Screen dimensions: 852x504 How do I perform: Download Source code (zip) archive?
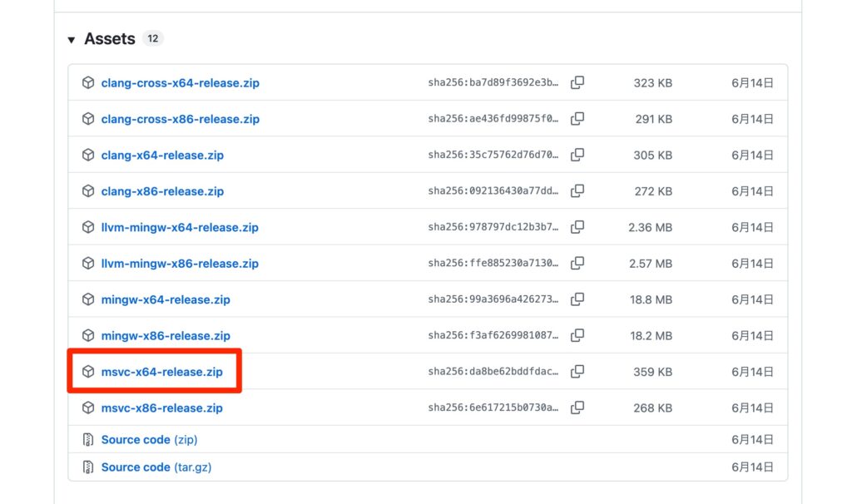click(x=149, y=439)
